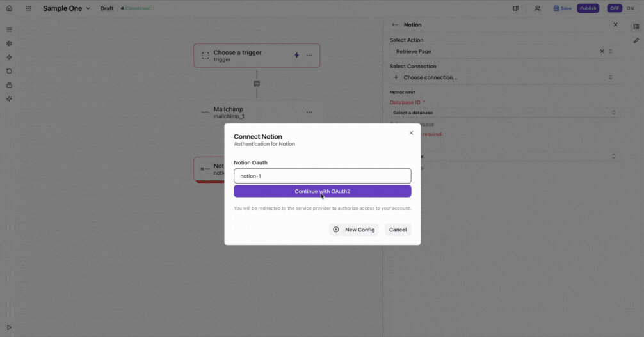
Task: Close the Connect Notion dialog
Action: click(411, 133)
